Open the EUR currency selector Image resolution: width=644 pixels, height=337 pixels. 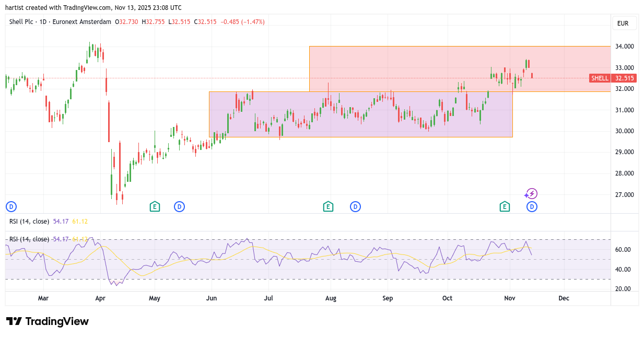click(623, 23)
